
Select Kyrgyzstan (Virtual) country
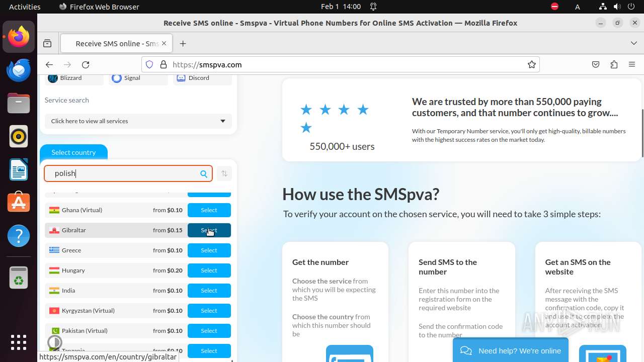pyautogui.click(x=209, y=311)
